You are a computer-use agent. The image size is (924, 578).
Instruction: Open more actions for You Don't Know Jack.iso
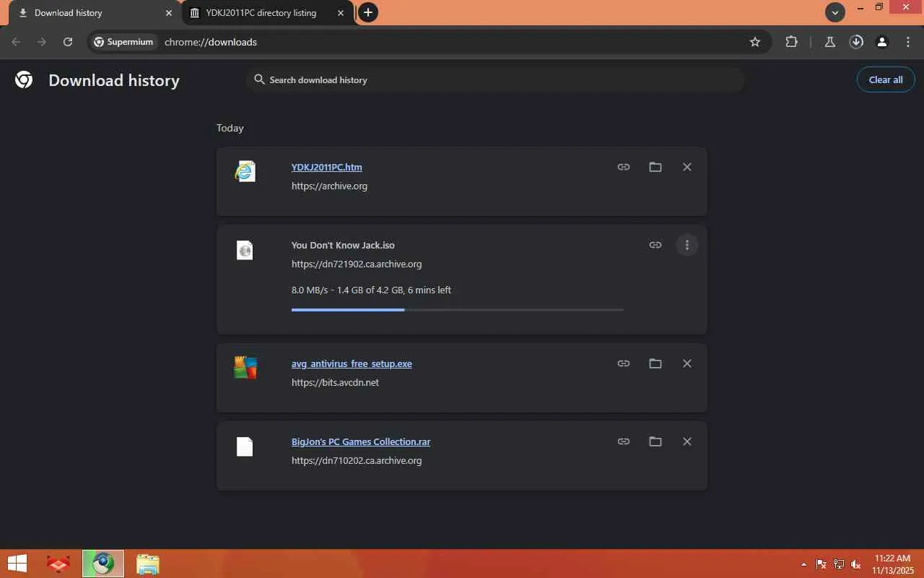click(x=687, y=245)
